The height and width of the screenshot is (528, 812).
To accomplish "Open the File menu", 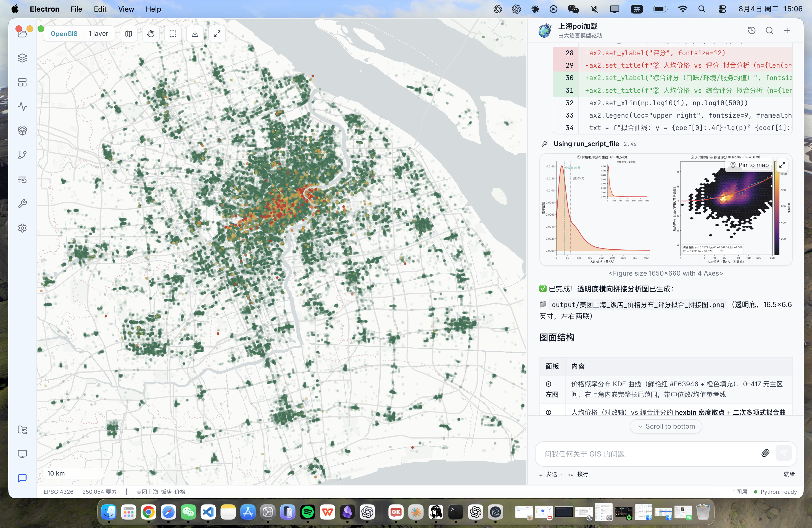I will [77, 9].
